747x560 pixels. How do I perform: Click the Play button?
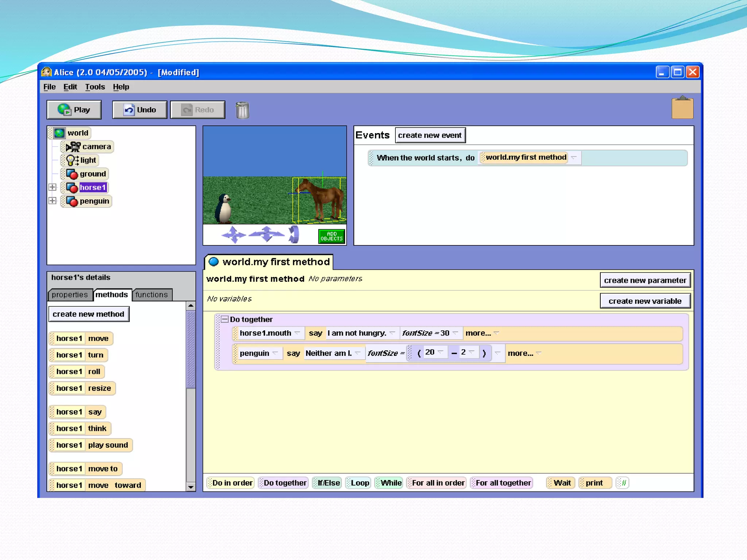point(74,110)
